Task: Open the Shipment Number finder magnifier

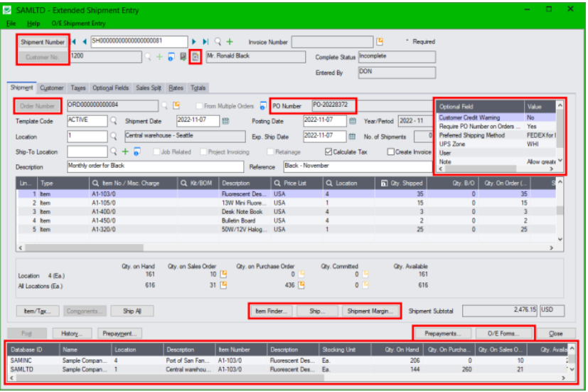Action: point(218,41)
